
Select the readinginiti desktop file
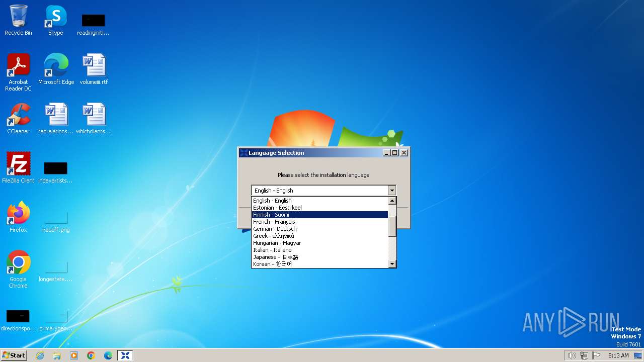[93, 24]
